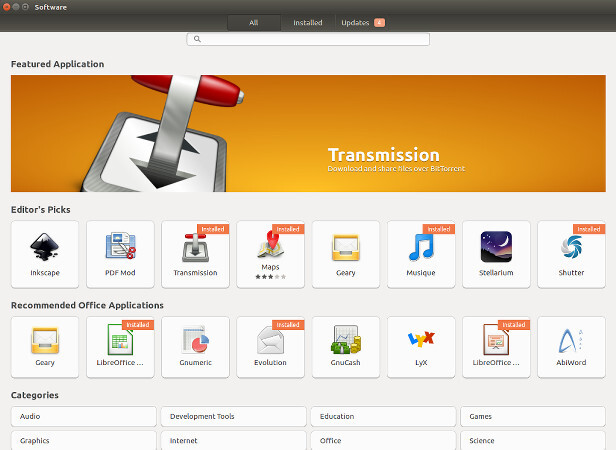Open the Evolution mail app tile

[270, 347]
